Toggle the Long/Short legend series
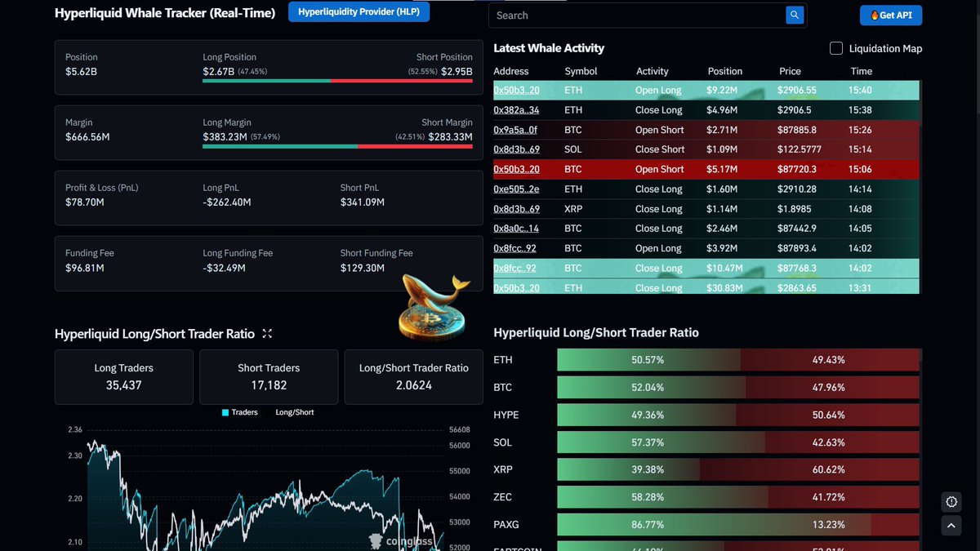 (x=295, y=412)
